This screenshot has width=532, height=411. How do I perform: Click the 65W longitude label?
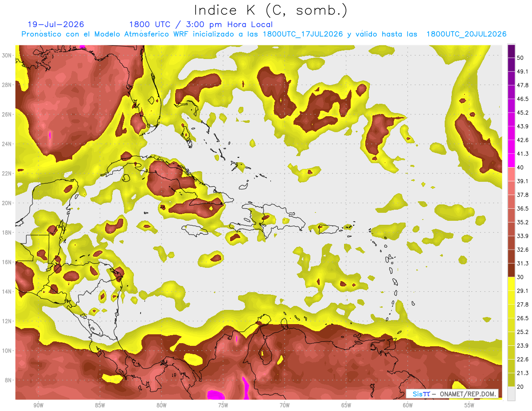pyautogui.click(x=346, y=405)
